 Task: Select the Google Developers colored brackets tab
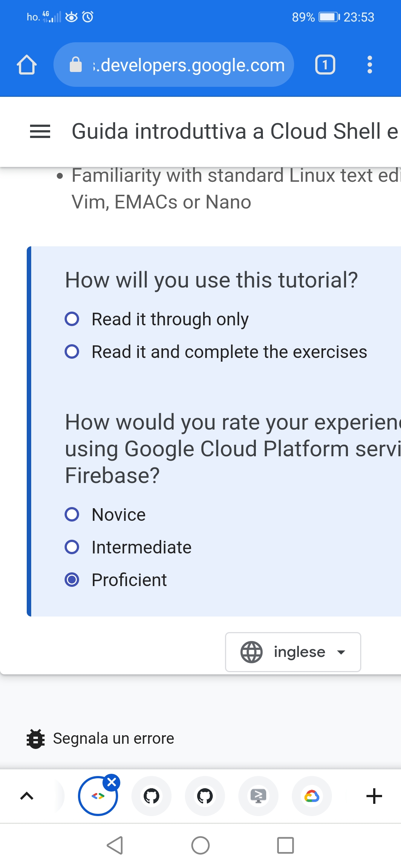(98, 796)
